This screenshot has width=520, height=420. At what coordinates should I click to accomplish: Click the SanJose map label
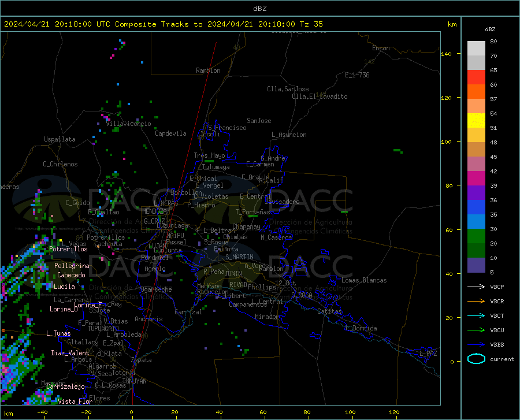[x=259, y=121]
